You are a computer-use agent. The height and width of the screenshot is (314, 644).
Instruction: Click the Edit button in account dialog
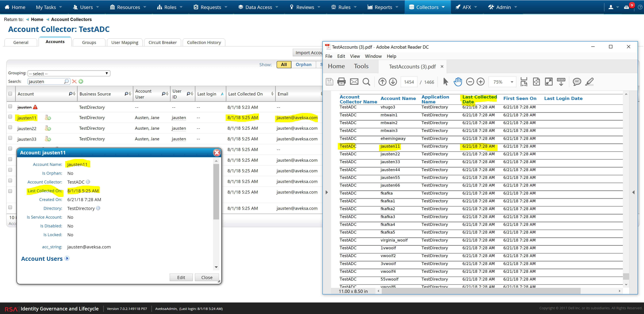pyautogui.click(x=181, y=277)
